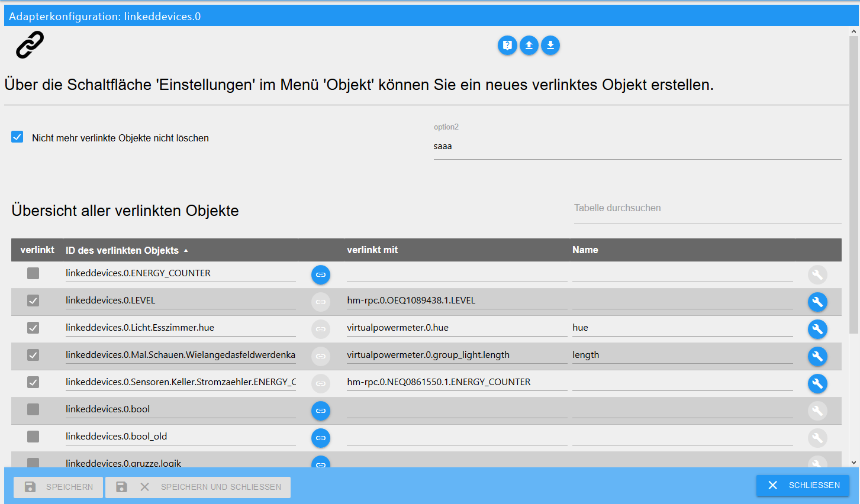The height and width of the screenshot is (504, 860).
Task: Sort by 'ID des verlinkten Objekts' column
Action: 127,250
